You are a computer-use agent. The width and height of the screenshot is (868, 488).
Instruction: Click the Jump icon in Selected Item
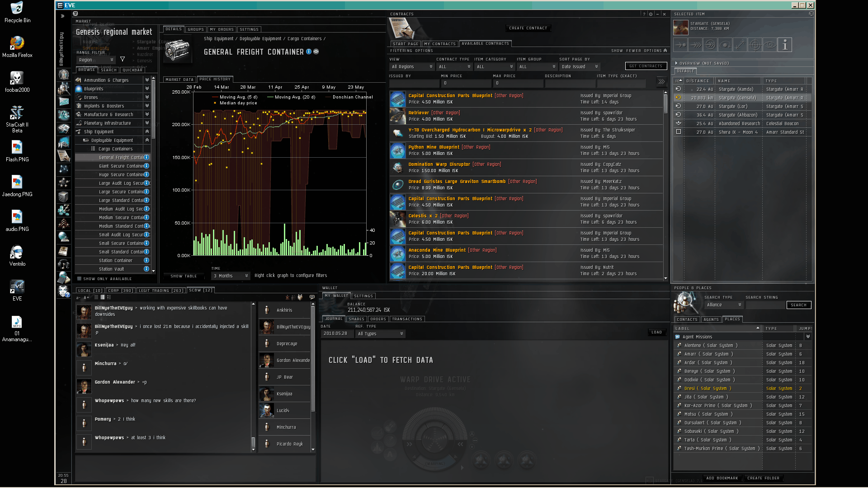(710, 45)
